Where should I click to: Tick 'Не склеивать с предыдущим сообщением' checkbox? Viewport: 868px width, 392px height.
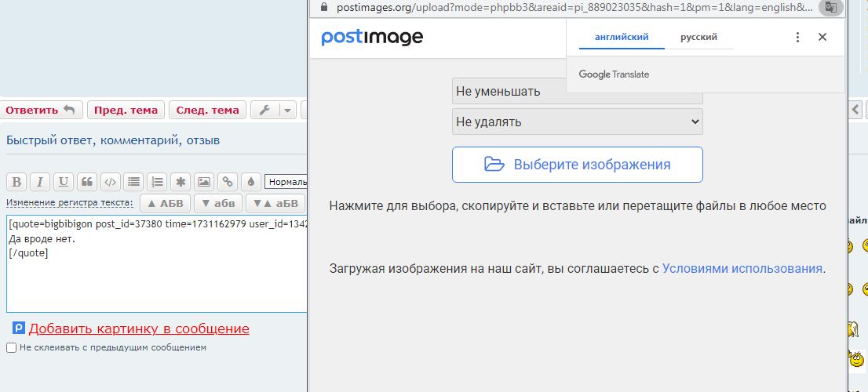(12, 348)
